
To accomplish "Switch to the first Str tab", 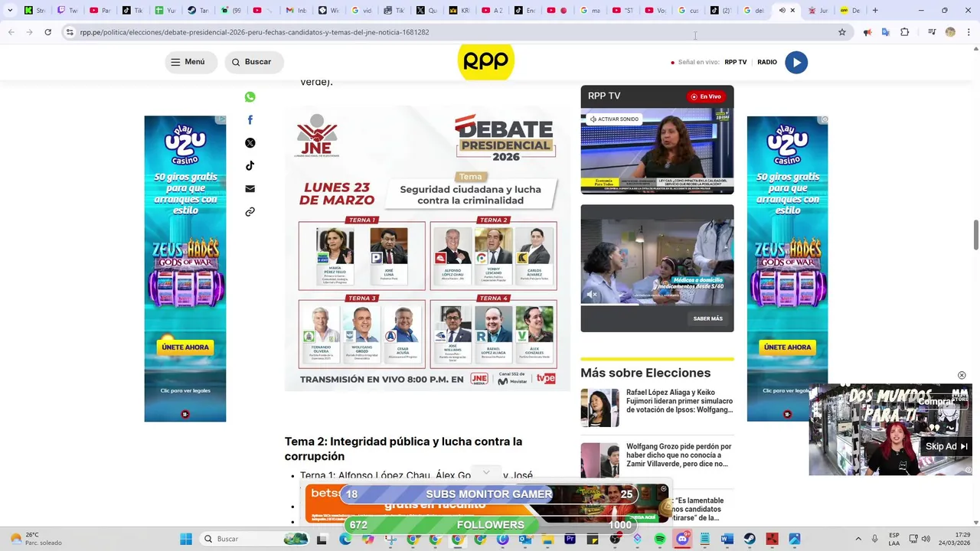I will pyautogui.click(x=34, y=11).
